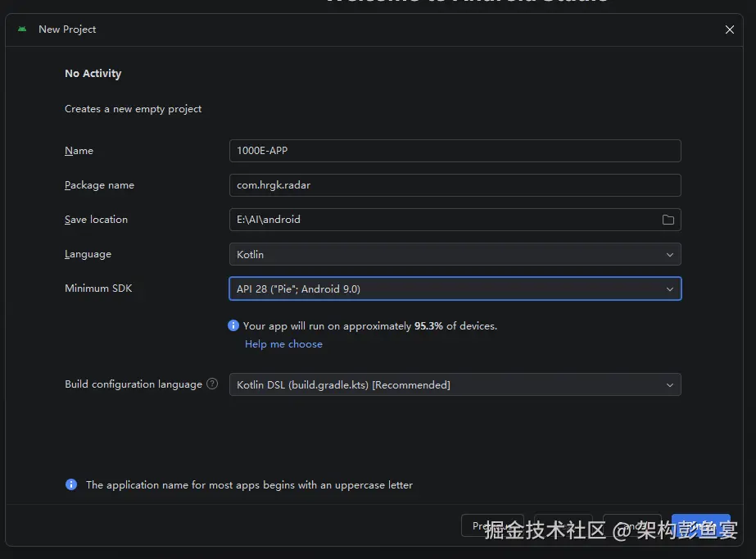
Task: Click the Save location label
Action: click(x=96, y=220)
